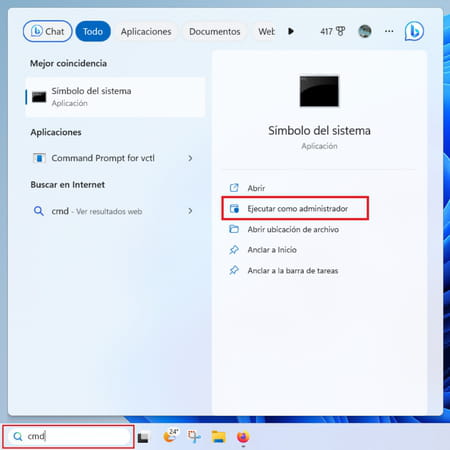Screen dimensions: 450x450
Task: Open cmd web results entry
Action: coord(115,211)
